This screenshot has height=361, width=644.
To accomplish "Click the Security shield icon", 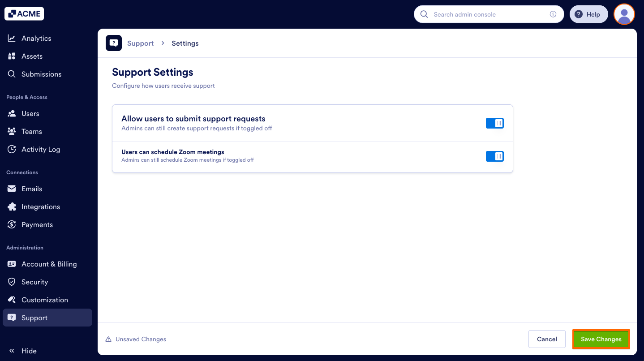I will [x=12, y=282].
